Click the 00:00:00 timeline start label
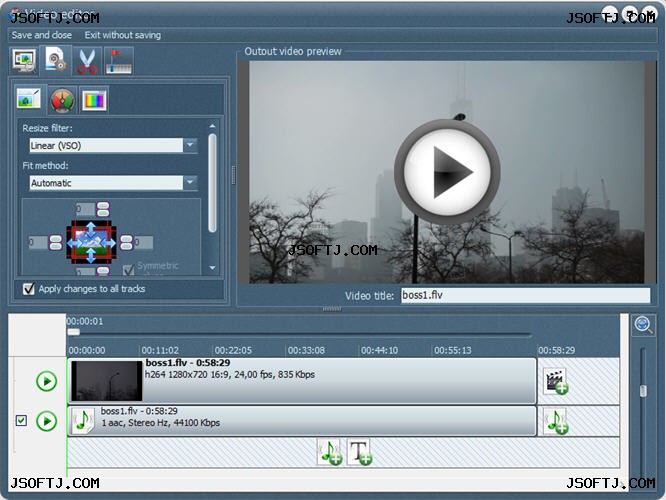This screenshot has width=666, height=500. (x=87, y=350)
